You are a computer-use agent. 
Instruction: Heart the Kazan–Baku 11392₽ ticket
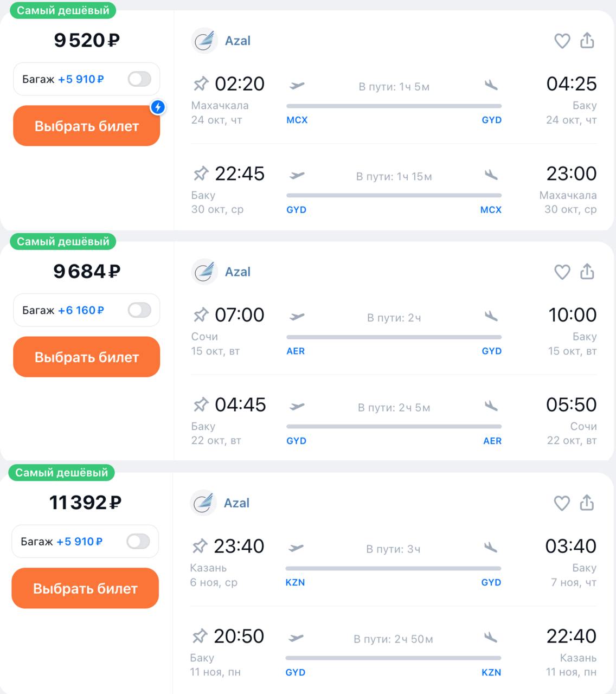561,504
